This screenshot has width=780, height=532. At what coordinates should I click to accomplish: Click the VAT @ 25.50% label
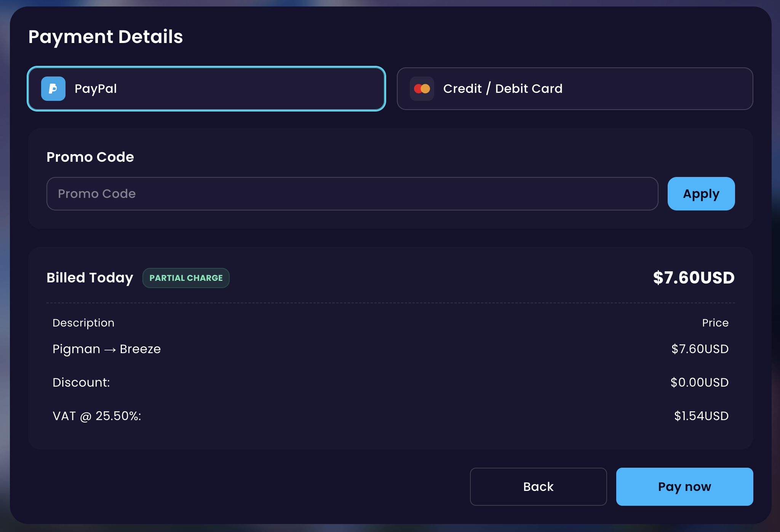point(97,416)
